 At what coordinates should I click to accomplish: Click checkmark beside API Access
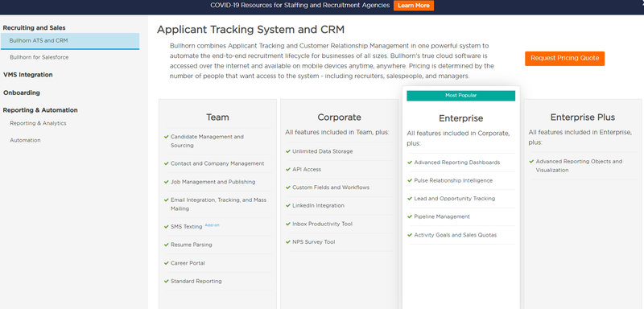pyautogui.click(x=288, y=170)
